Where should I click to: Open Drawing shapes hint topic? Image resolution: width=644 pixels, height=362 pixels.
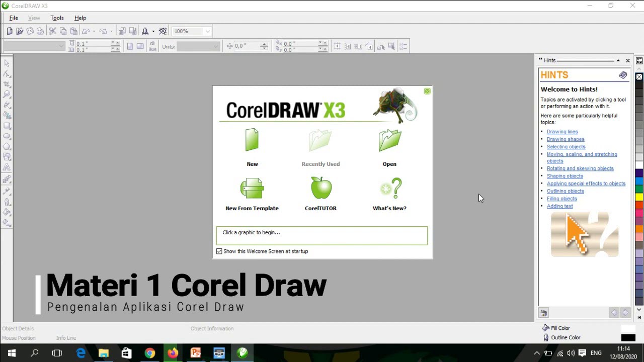[x=566, y=139]
